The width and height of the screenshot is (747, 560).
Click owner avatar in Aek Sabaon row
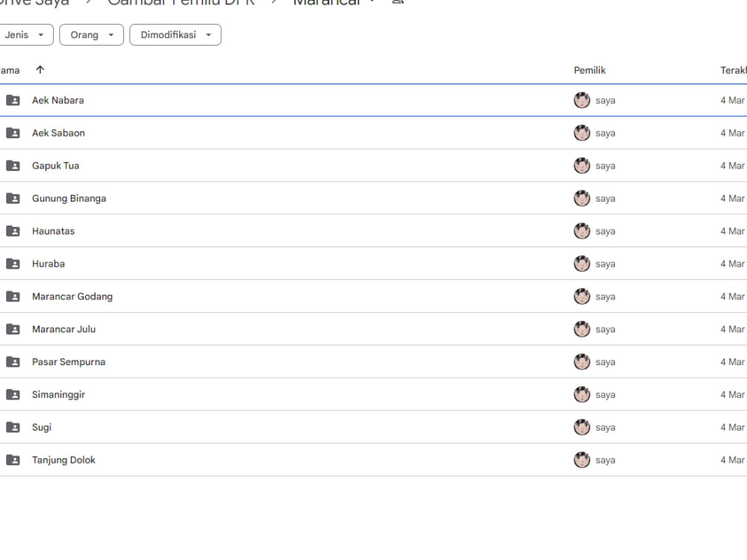point(582,134)
